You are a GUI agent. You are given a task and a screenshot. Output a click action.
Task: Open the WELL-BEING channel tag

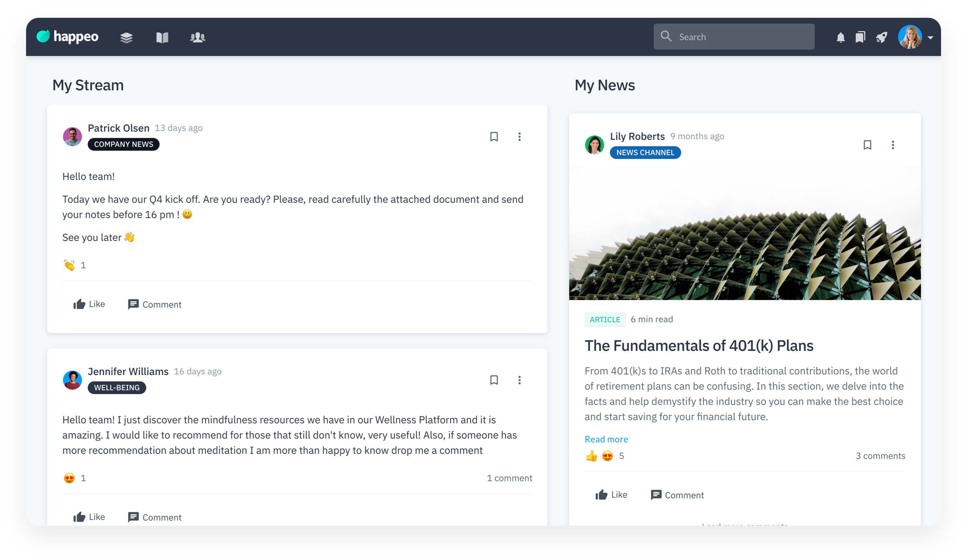(117, 387)
